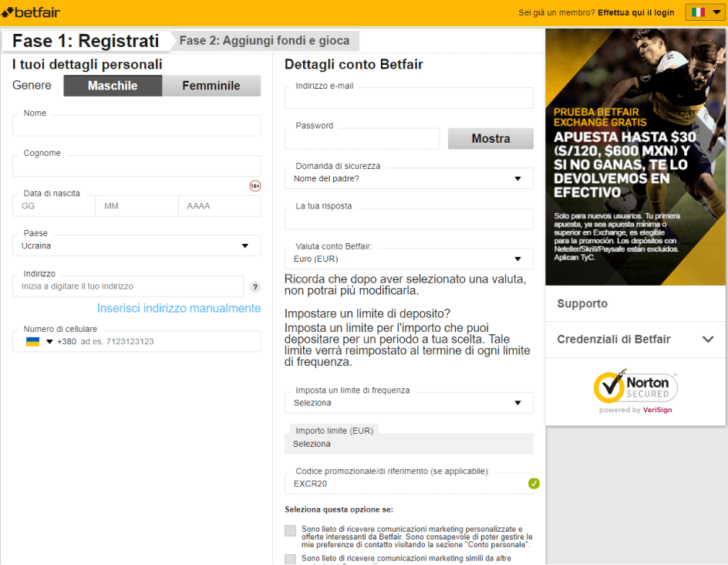Click the AAAA year of birth field

[x=220, y=206]
